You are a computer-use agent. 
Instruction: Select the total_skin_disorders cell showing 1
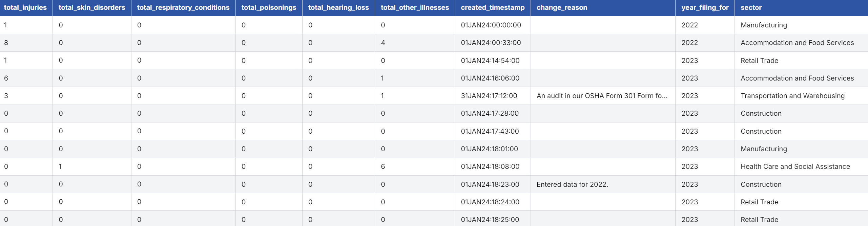click(60, 166)
